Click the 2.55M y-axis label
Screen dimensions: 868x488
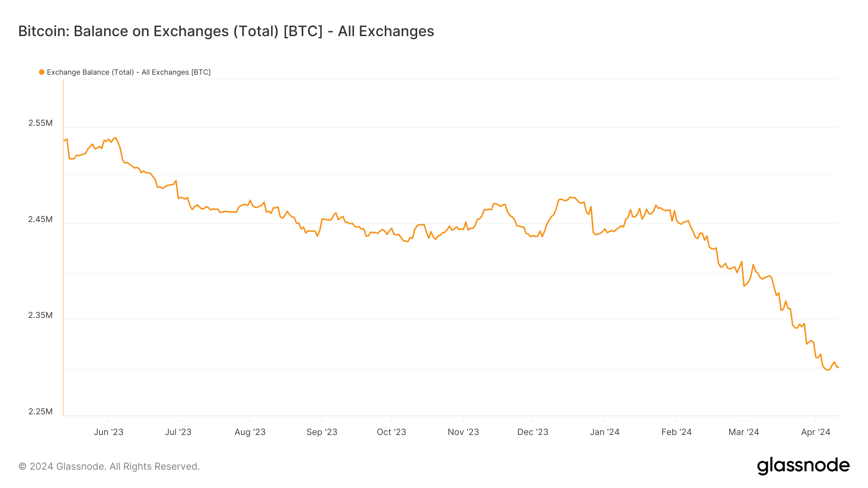[41, 123]
